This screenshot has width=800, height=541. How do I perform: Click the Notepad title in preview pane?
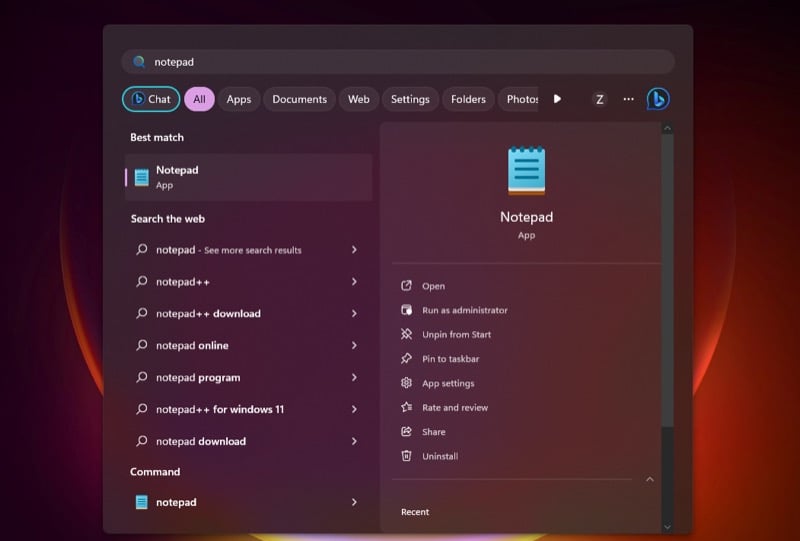click(x=527, y=217)
